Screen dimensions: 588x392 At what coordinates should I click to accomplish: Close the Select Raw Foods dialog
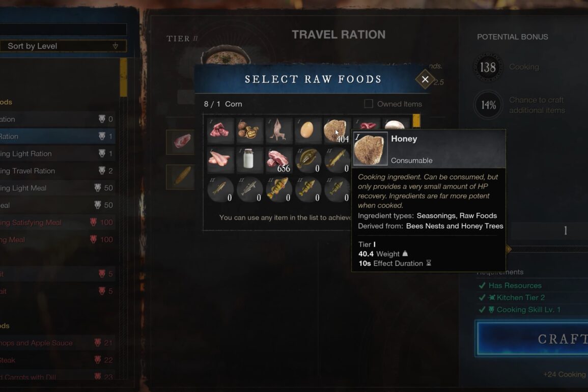tap(425, 79)
